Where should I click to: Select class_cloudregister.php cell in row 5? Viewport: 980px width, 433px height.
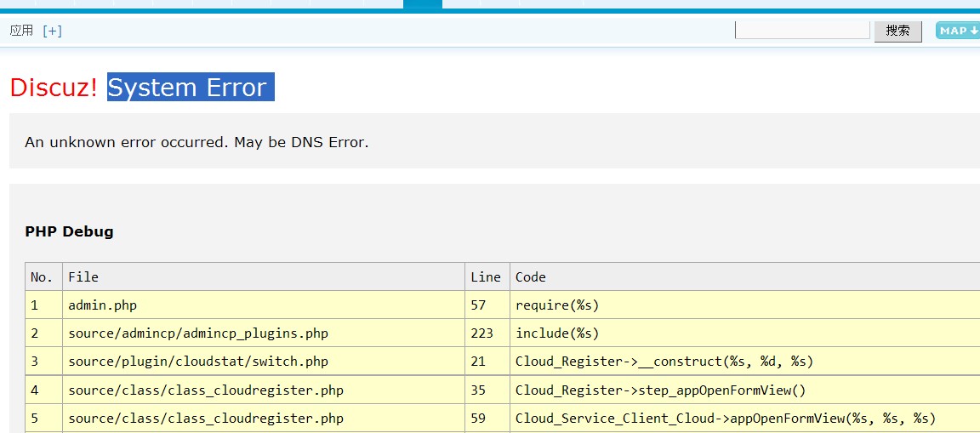click(x=264, y=418)
